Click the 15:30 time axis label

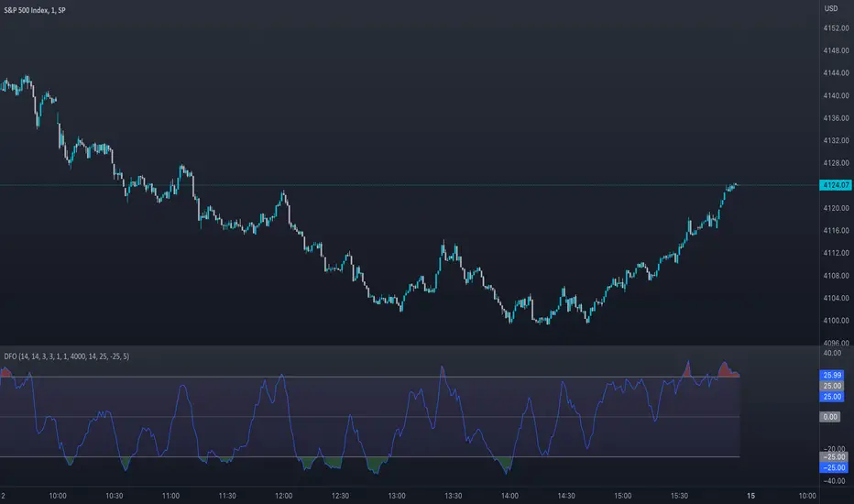coord(679,495)
